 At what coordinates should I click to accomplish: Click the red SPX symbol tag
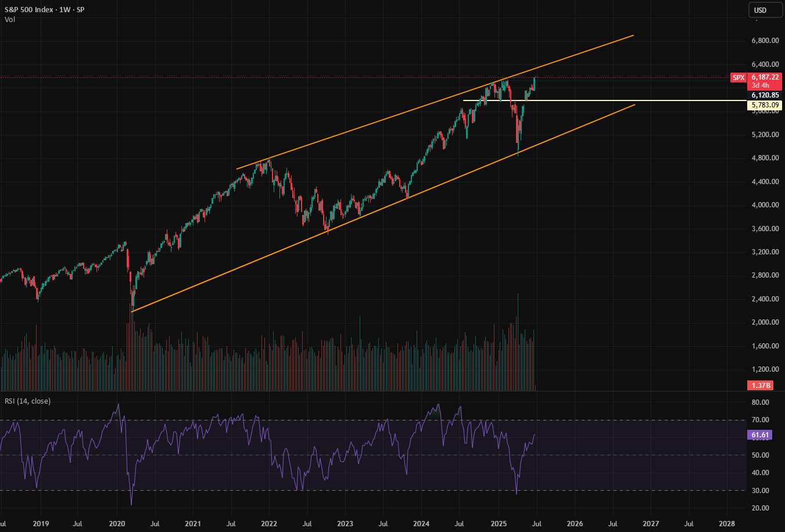738,78
